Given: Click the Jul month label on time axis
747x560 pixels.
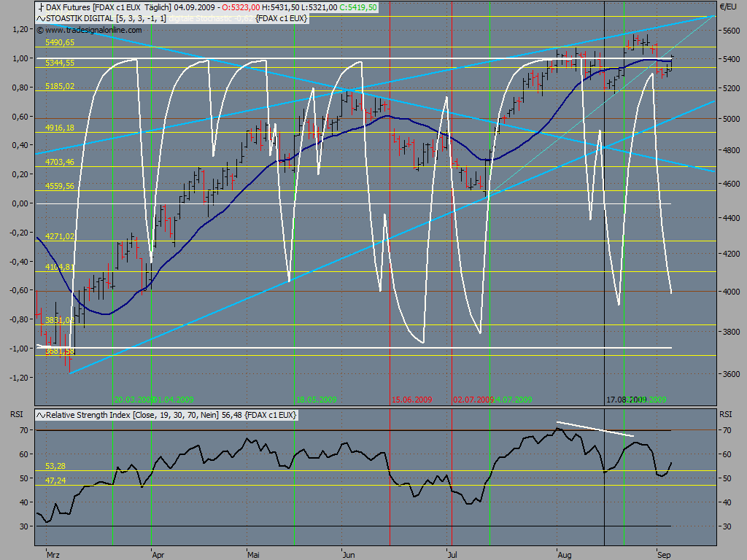Looking at the screenshot, I should tap(452, 555).
